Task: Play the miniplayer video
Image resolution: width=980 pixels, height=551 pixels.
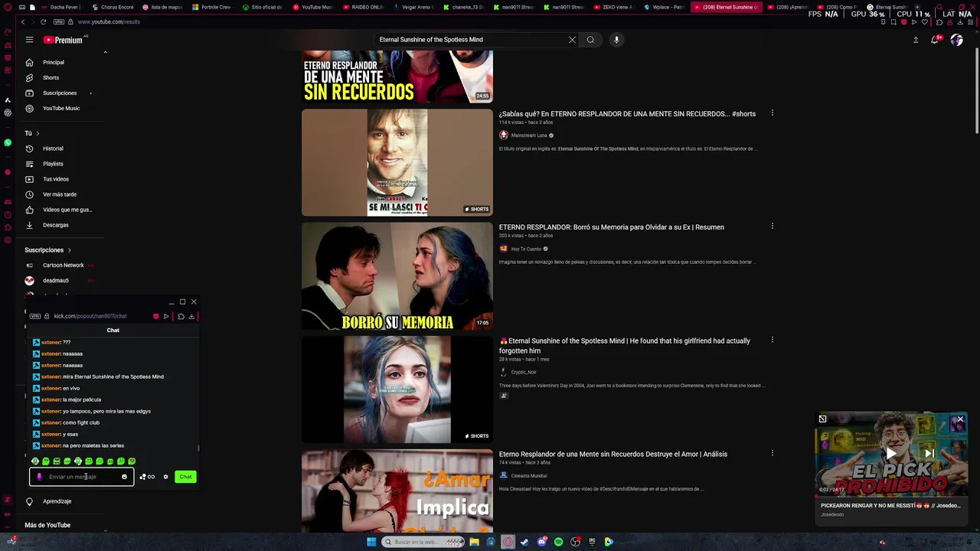Action: tap(891, 453)
